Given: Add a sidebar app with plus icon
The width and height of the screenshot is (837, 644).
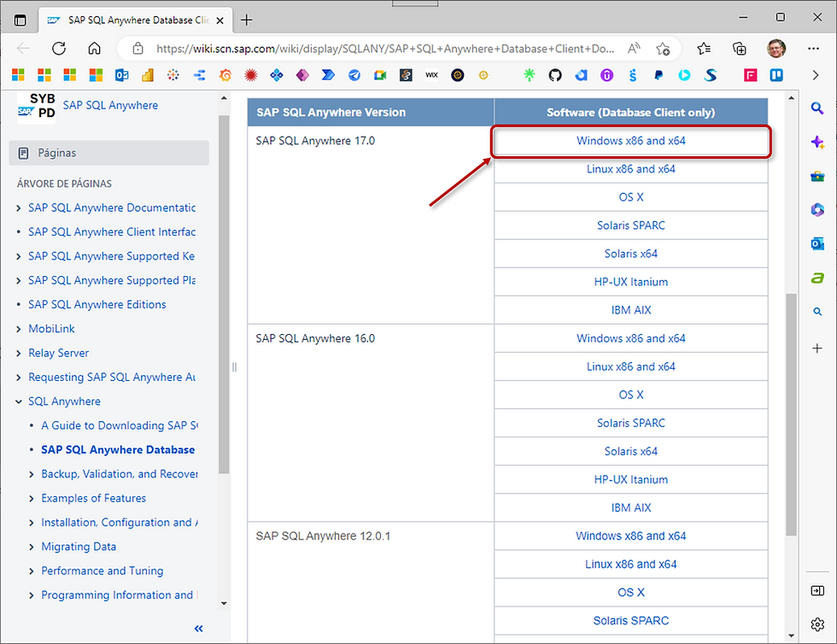Looking at the screenshot, I should coord(817,348).
